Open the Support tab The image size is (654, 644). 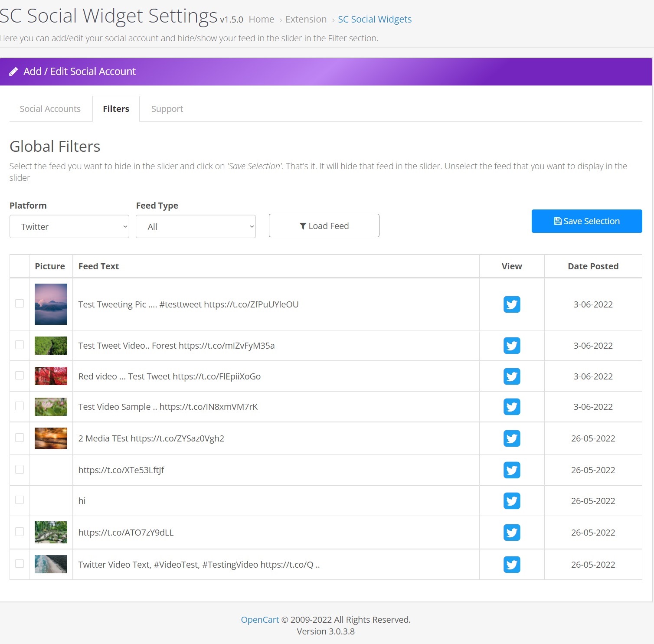click(167, 109)
